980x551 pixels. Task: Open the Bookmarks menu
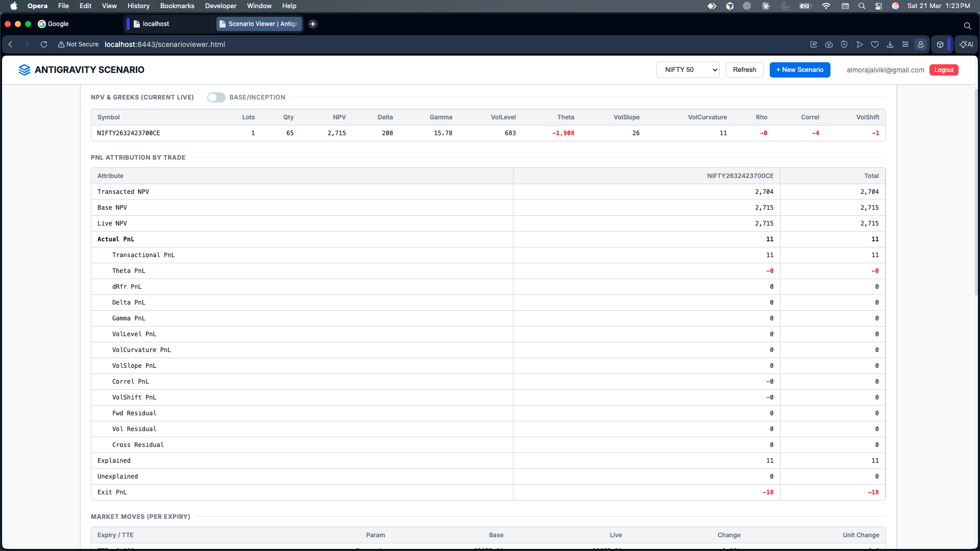(177, 6)
